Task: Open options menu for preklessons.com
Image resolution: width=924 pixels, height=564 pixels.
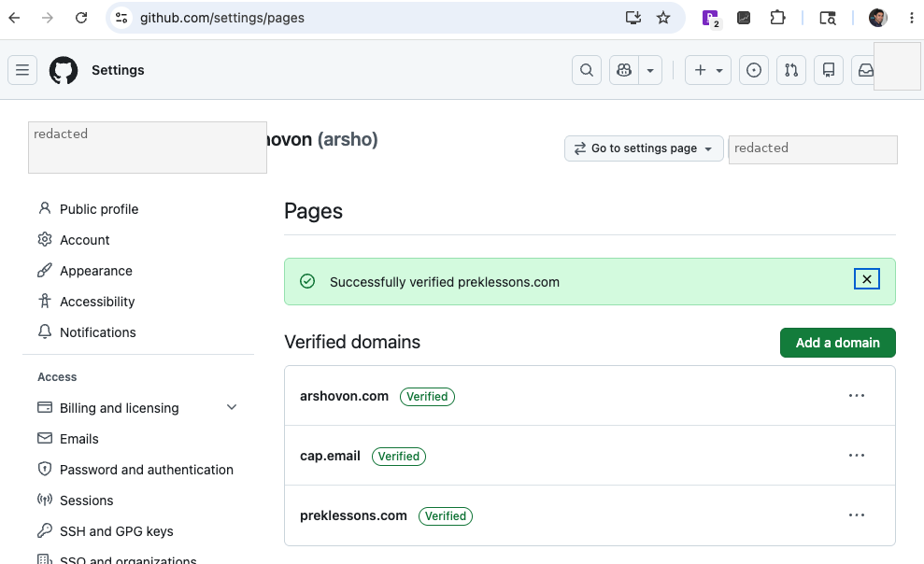Action: (857, 515)
